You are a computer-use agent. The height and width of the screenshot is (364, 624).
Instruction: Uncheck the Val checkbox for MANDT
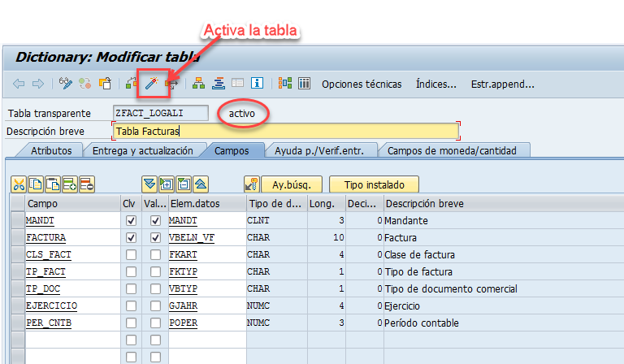click(156, 221)
